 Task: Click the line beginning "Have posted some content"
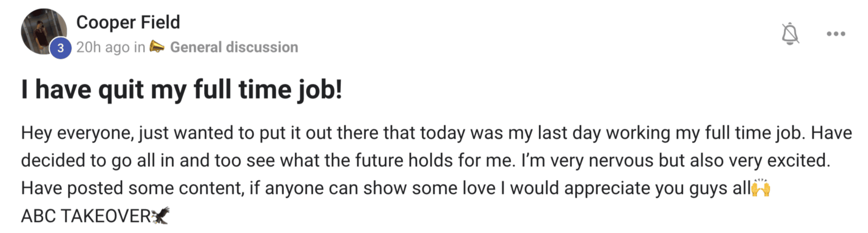(x=386, y=188)
